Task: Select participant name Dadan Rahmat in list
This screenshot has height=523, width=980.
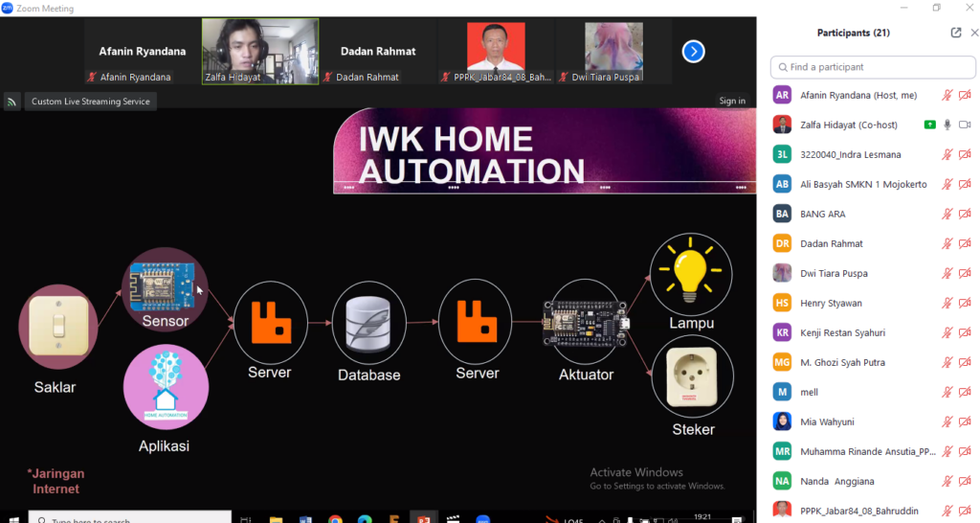Action: (x=832, y=243)
